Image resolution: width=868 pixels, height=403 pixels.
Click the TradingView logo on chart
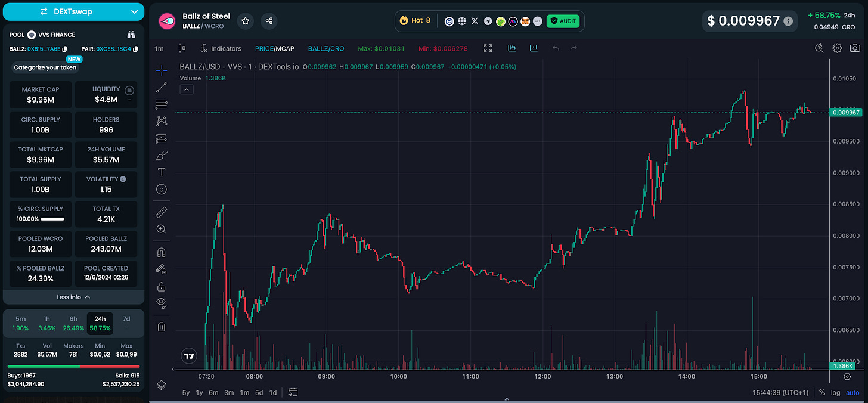pos(189,356)
